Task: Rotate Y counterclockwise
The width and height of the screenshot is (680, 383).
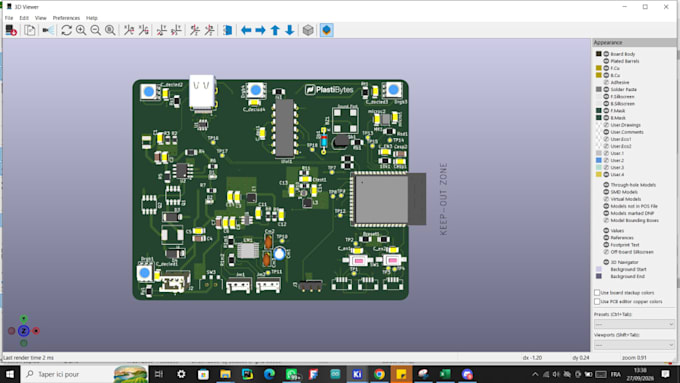Action: pyautogui.click(x=176, y=30)
